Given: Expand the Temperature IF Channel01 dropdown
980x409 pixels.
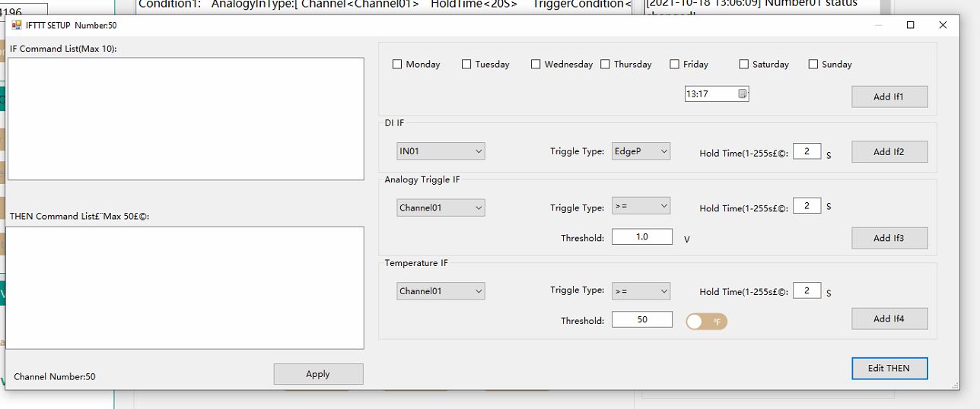Looking at the screenshot, I should click(441, 291).
